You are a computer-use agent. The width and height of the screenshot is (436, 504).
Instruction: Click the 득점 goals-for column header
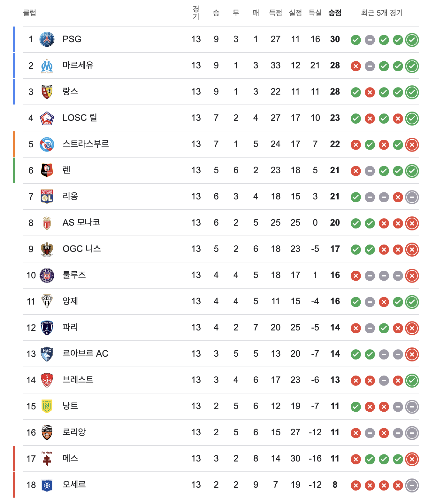coord(275,13)
